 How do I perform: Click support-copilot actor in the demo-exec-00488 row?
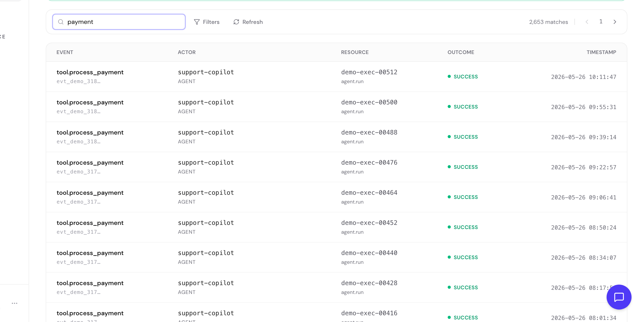click(206, 132)
